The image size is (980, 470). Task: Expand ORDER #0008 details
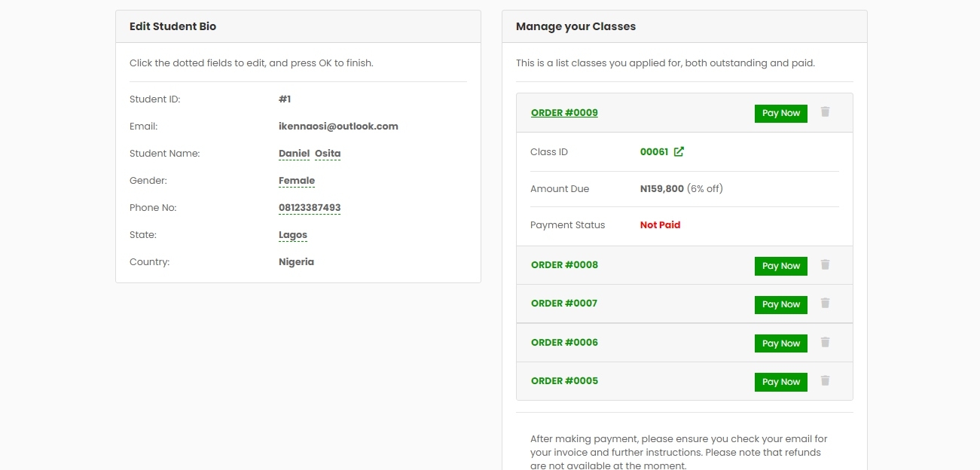[564, 265]
